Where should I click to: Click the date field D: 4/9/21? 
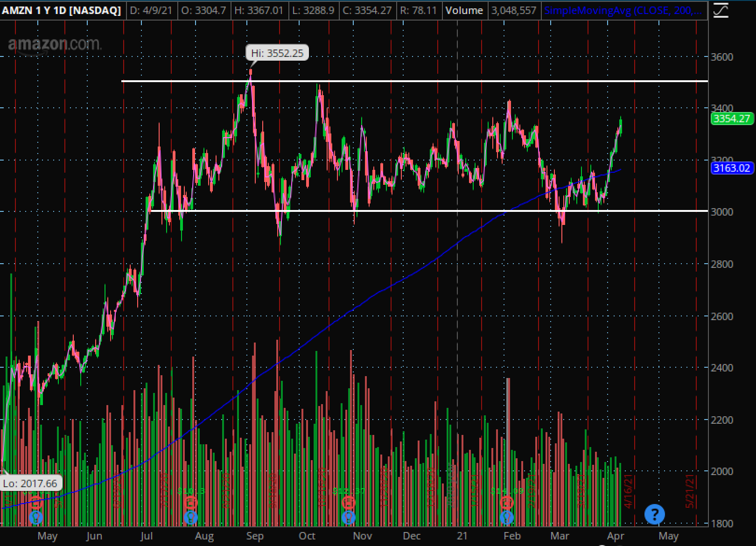151,10
